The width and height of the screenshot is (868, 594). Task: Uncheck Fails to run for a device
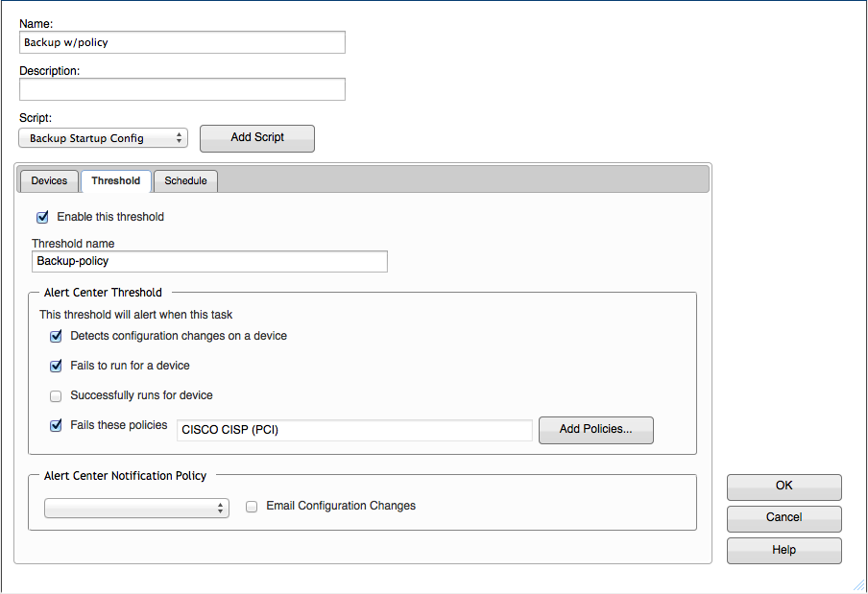point(56,367)
